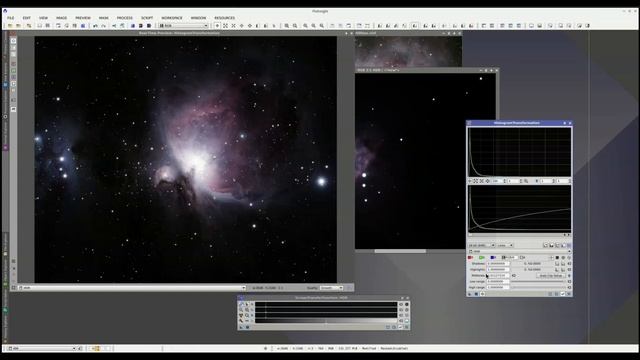Open the PREVIEW menu
Viewport: 640px width, 360px height.
click(x=83, y=18)
